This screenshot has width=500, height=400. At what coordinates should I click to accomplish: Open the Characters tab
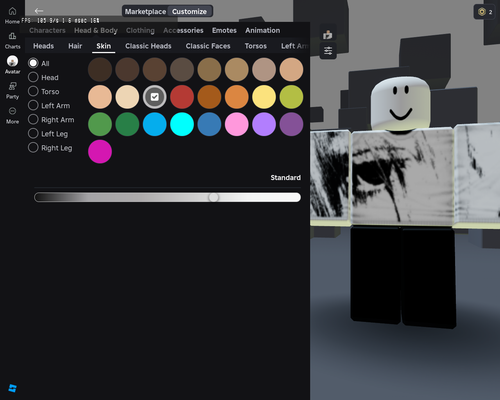tap(47, 30)
